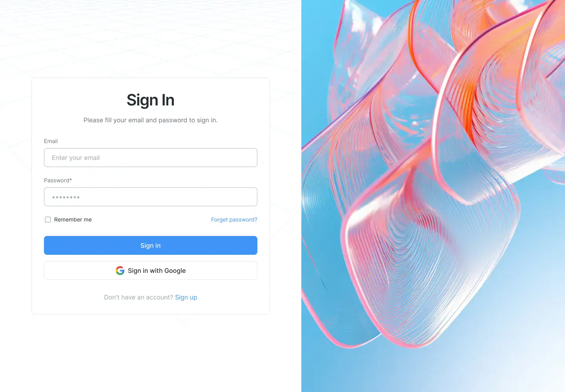Image resolution: width=565 pixels, height=392 pixels.
Task: Click the Remember me label text
Action: click(73, 220)
